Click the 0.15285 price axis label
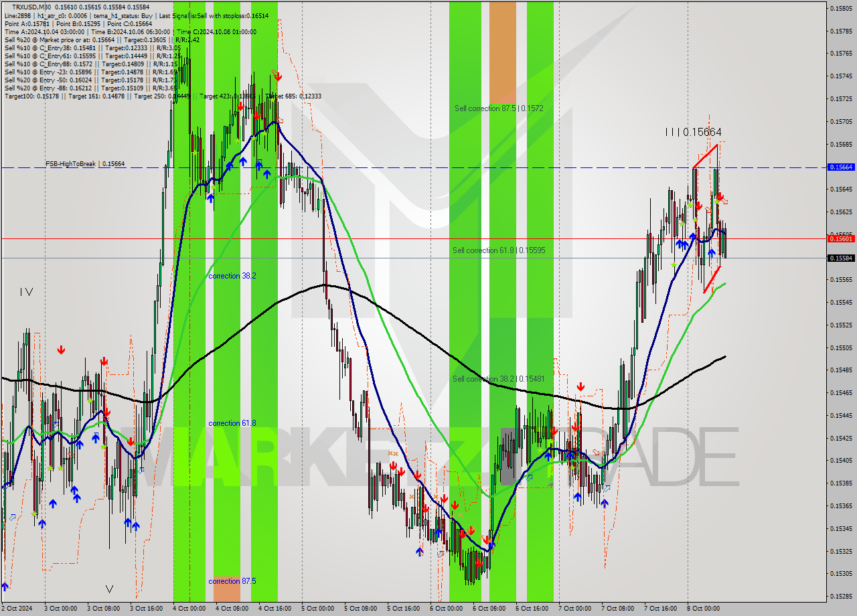Screen dimensions: 857x616 pos(840,596)
